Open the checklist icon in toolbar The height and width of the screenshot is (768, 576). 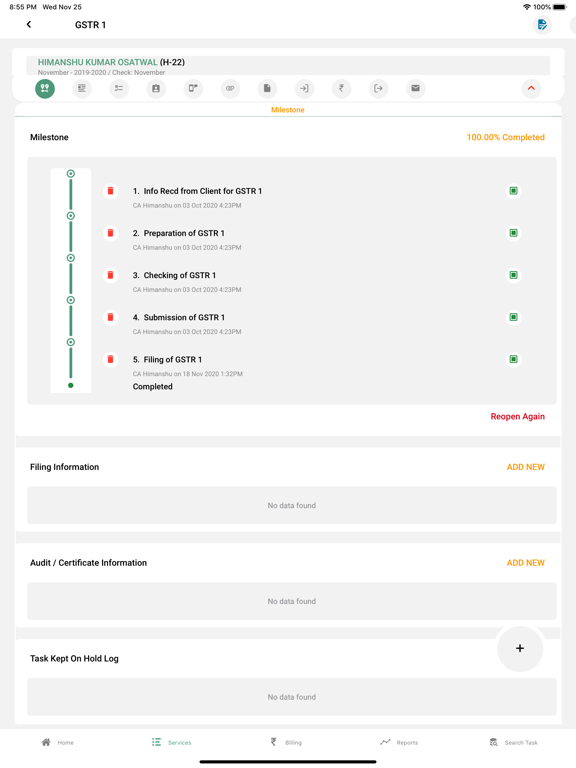point(119,88)
